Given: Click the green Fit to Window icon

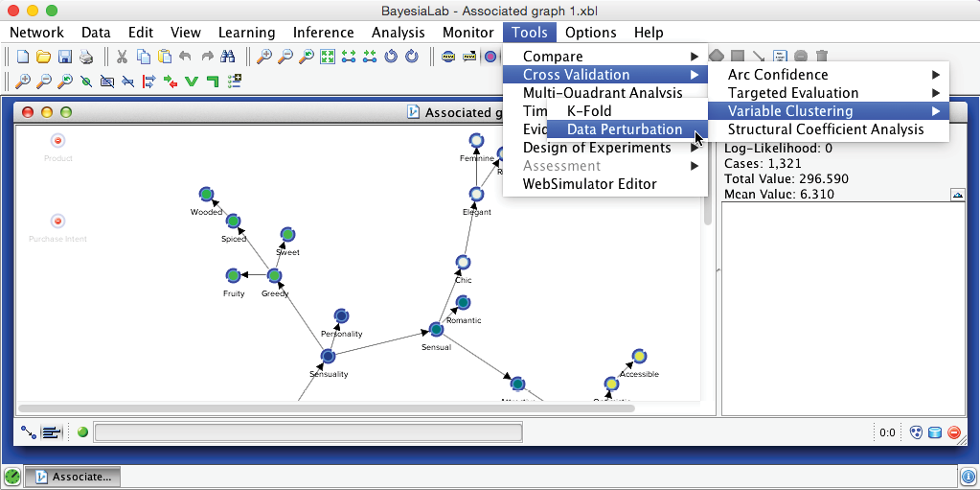Looking at the screenshot, I should pyautogui.click(x=327, y=57).
